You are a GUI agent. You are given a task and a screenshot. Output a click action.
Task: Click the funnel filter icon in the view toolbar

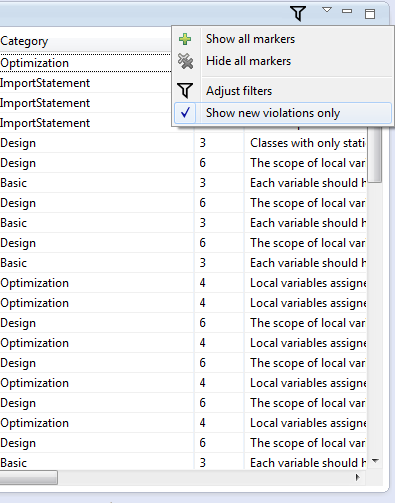coord(298,13)
